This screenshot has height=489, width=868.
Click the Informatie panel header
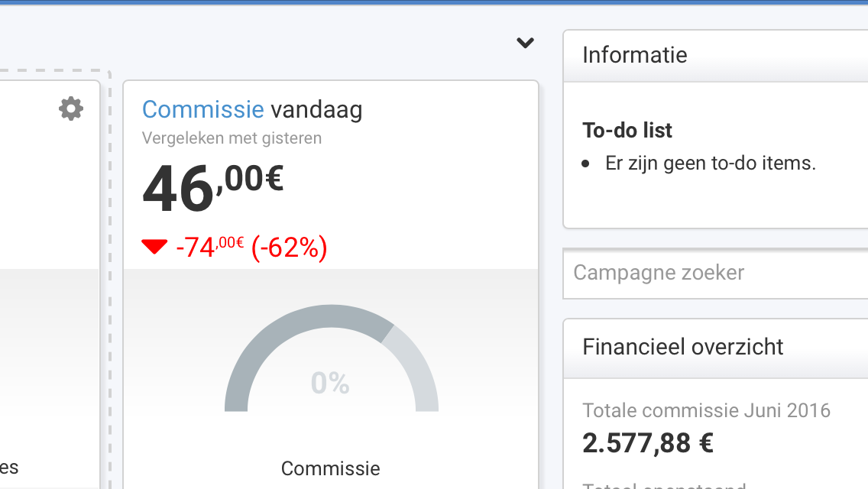click(x=715, y=55)
